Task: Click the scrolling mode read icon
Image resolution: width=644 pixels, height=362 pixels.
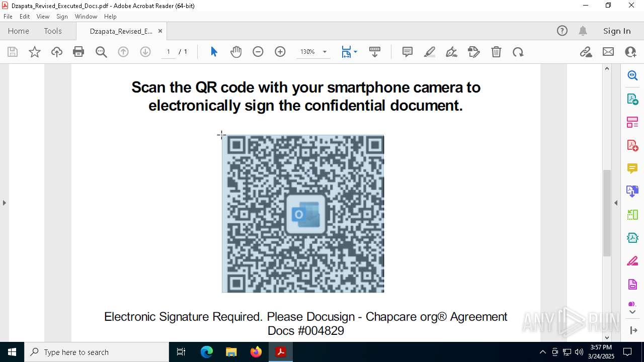Action: tap(375, 52)
